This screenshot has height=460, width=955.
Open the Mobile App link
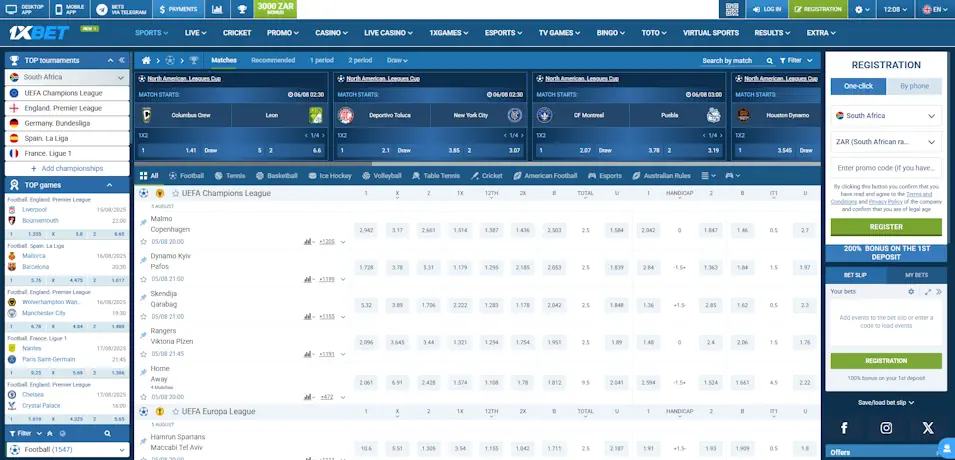tap(69, 9)
